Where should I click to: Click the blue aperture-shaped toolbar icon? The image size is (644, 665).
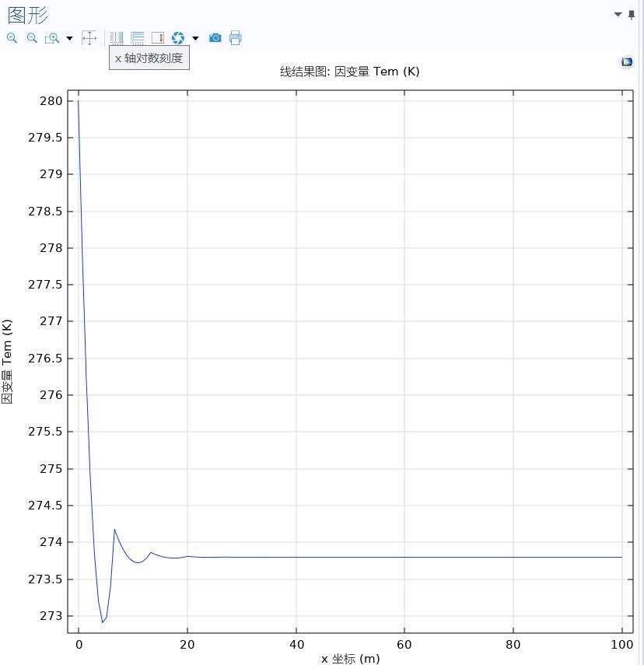[x=178, y=38]
